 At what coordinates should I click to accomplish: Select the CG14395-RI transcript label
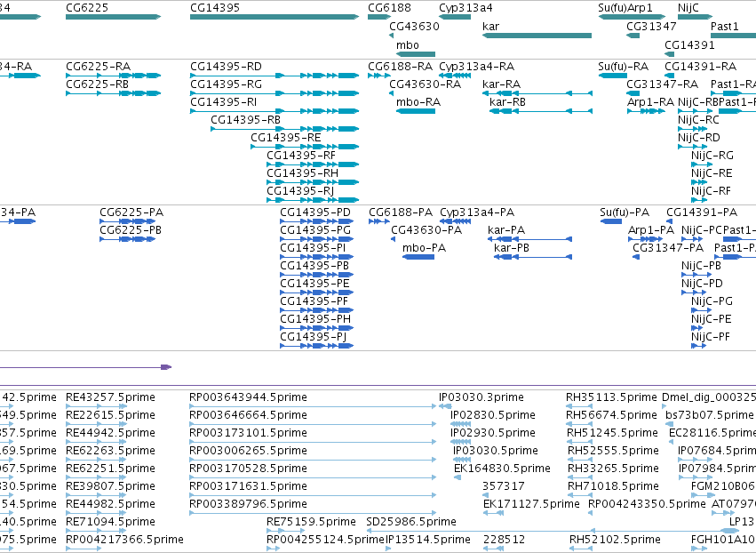224,102
